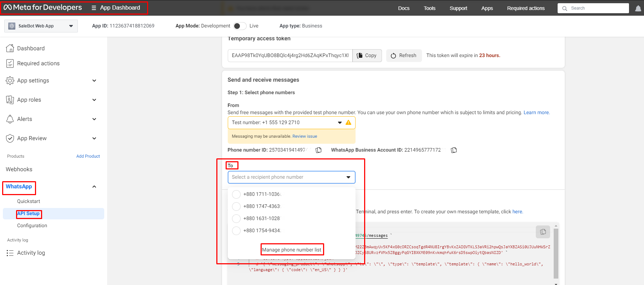The image size is (644, 285).
Task: Click the Manage phone number list button
Action: click(292, 250)
